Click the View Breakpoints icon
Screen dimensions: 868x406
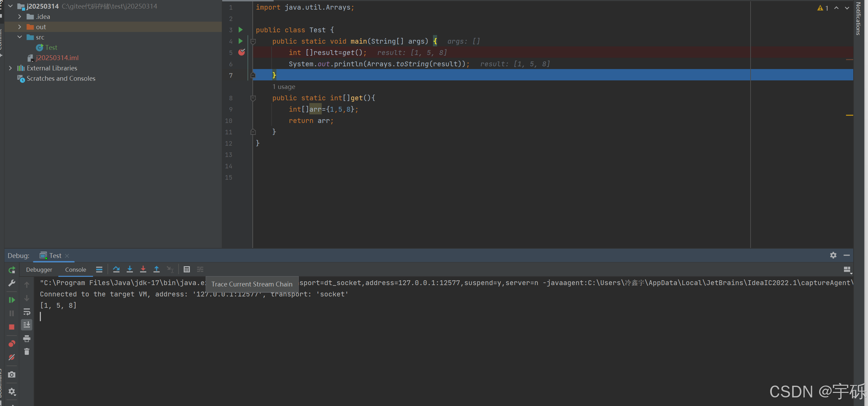pyautogui.click(x=12, y=343)
